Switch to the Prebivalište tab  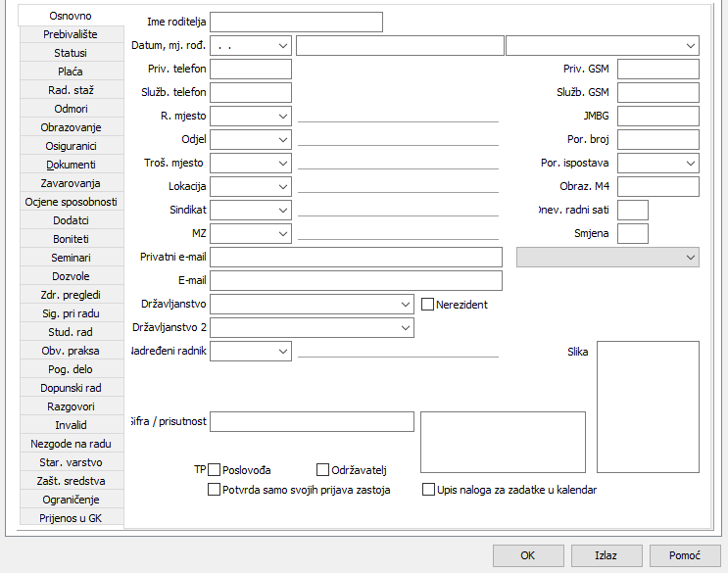coord(71,34)
